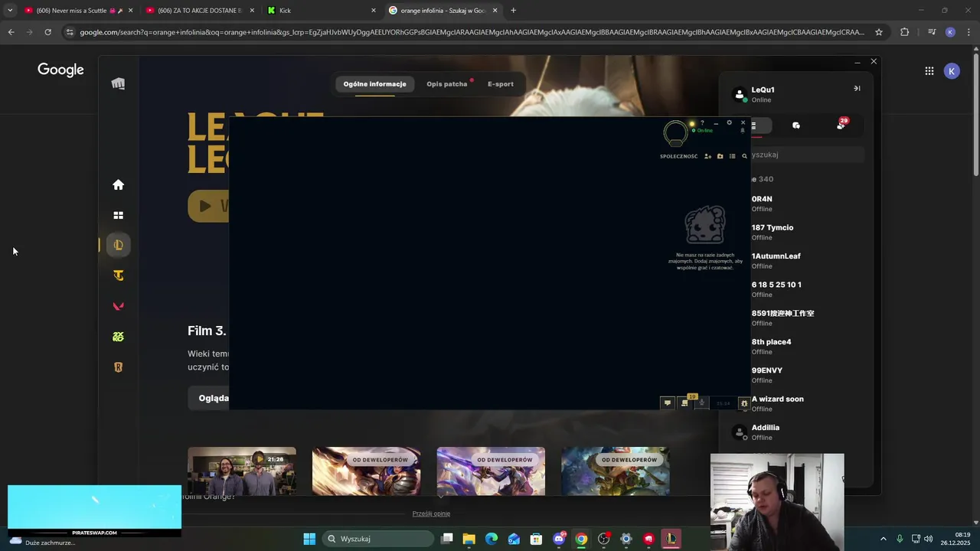This screenshot has width=980, height=551.
Task: Open Google account avatar K
Action: click(952, 71)
